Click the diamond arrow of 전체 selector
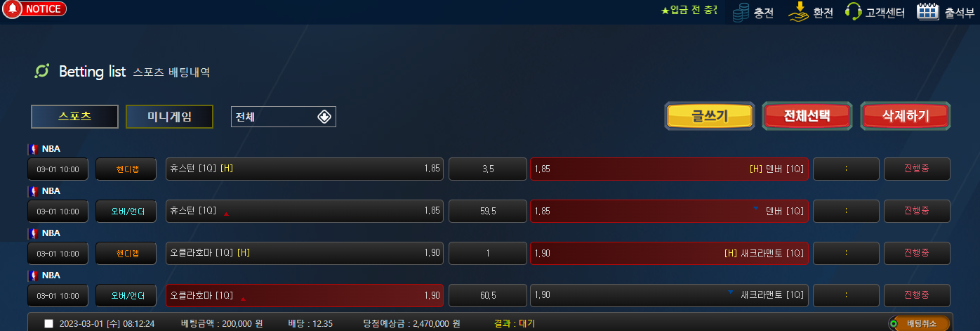Screen dimensions: 980x331 tap(324, 117)
